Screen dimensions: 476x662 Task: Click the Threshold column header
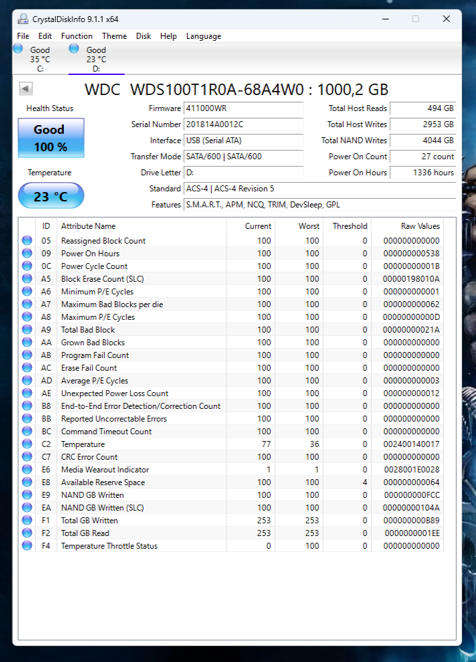(350, 226)
